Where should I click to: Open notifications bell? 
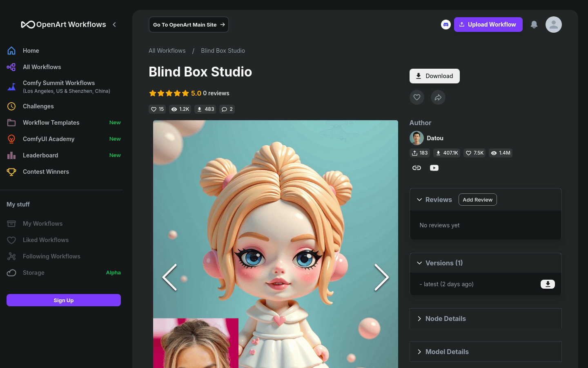(534, 25)
